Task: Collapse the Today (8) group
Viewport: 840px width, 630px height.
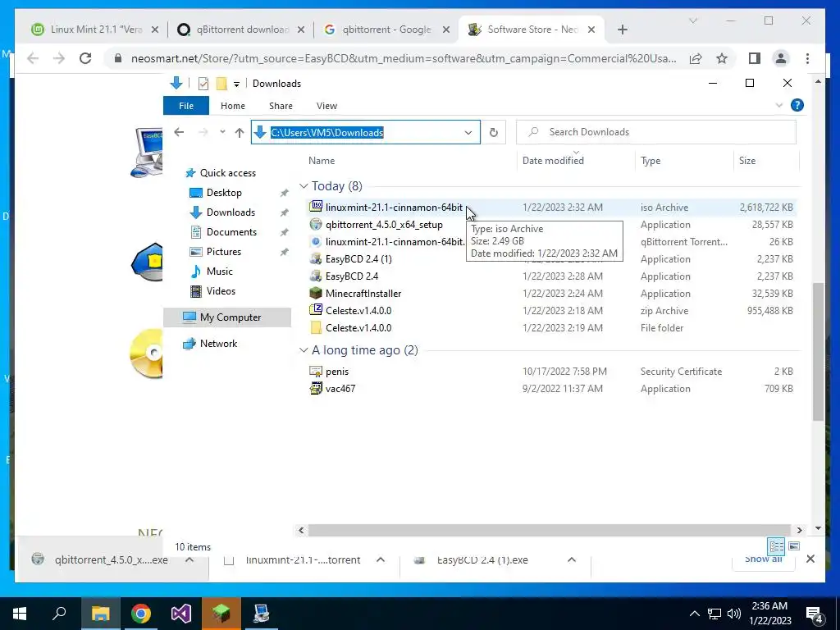Action: pos(304,186)
